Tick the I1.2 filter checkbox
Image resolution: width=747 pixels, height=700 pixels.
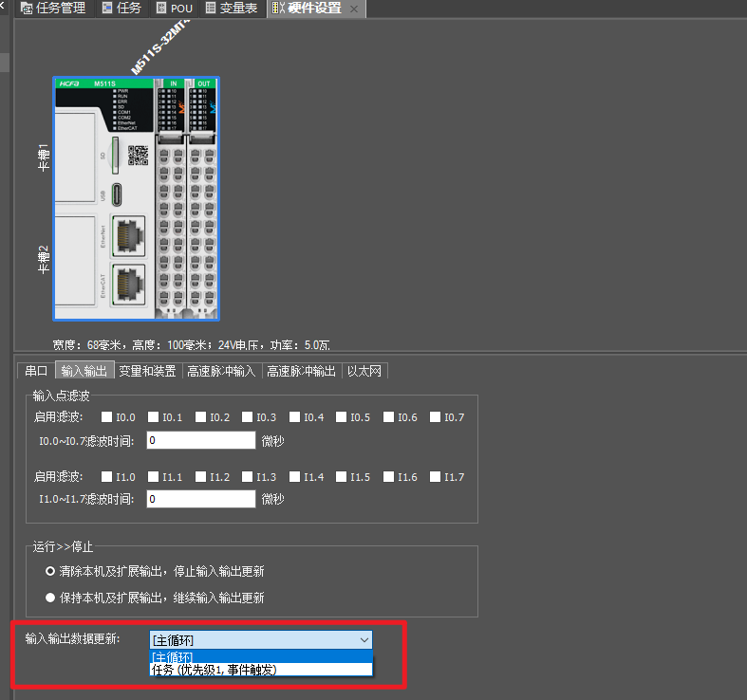(200, 477)
